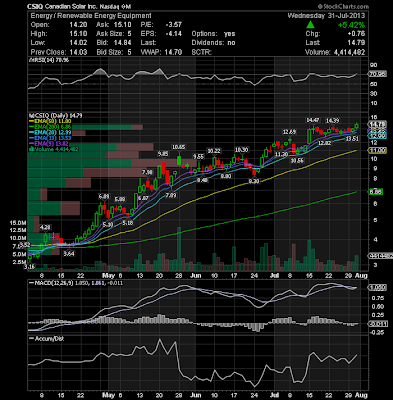This screenshot has height=400, width=393.
Task: Click the Ask value in quote header
Action: [x=123, y=25]
